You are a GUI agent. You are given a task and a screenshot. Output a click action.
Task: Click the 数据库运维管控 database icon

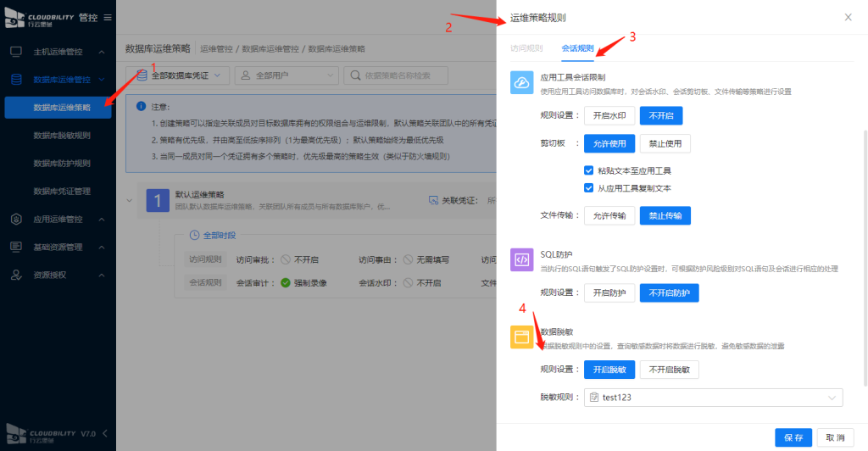tap(16, 80)
